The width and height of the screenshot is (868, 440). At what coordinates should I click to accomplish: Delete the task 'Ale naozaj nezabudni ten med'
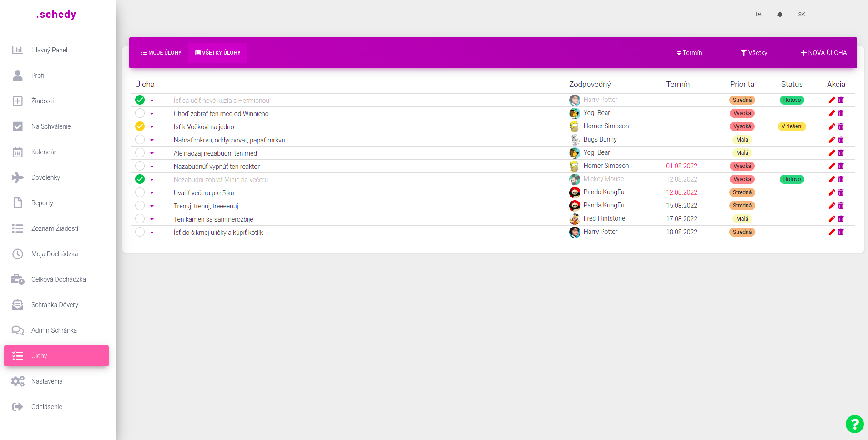pyautogui.click(x=841, y=153)
